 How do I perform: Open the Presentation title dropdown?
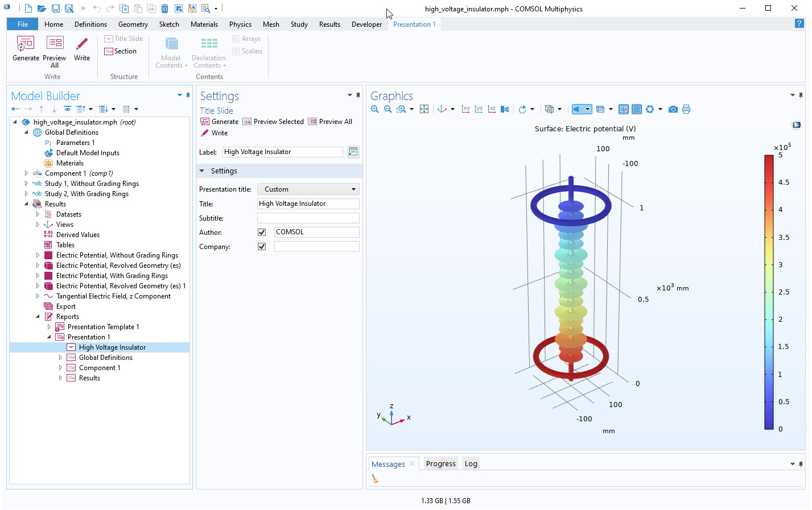[x=308, y=189]
